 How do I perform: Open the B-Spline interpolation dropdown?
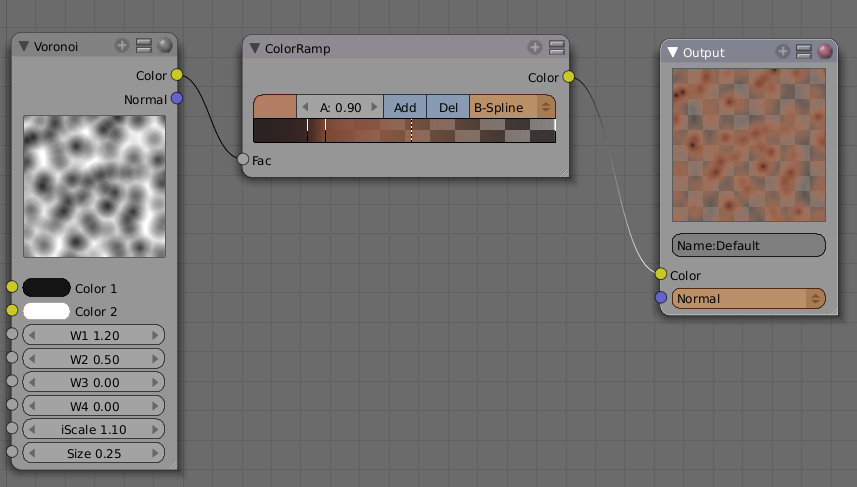(x=513, y=107)
